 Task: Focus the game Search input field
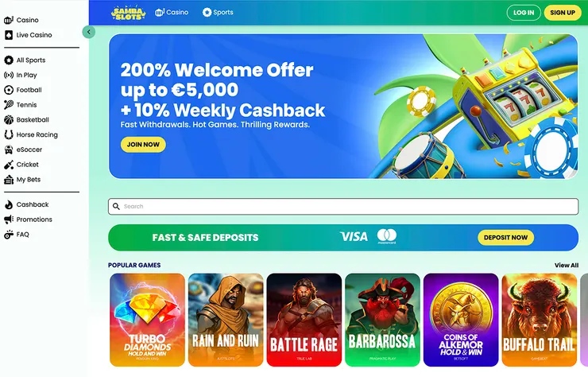(x=343, y=207)
